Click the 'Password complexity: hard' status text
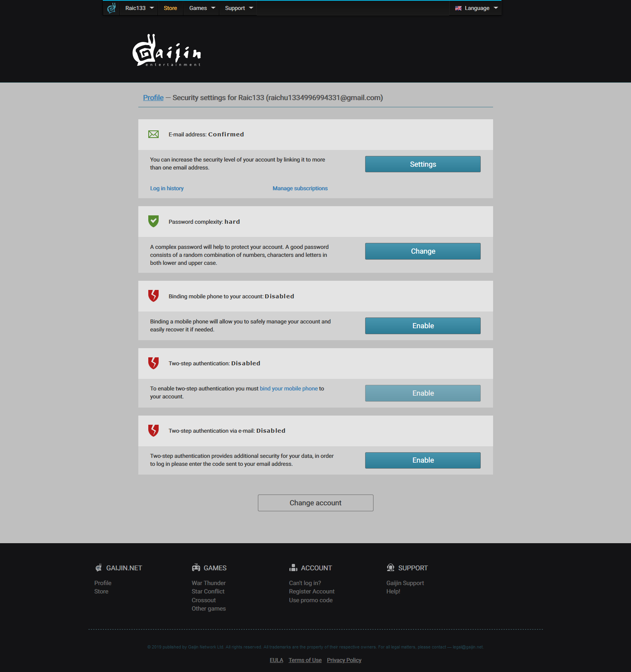The width and height of the screenshot is (631, 672). 204,222
